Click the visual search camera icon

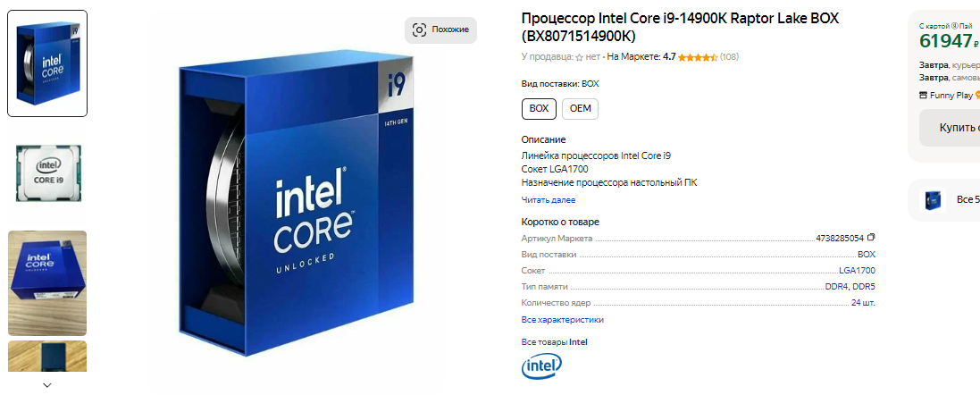420,29
